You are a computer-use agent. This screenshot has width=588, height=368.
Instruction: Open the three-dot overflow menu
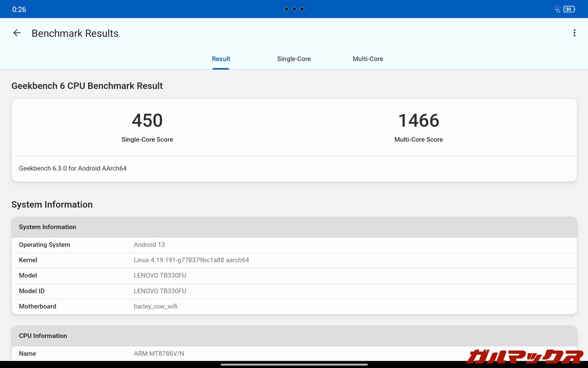click(574, 33)
